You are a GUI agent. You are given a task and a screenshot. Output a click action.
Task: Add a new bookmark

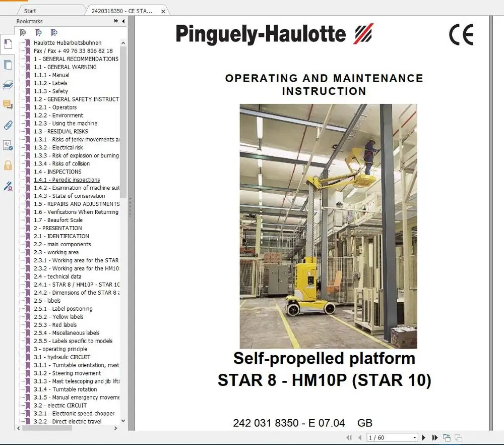tap(38, 32)
